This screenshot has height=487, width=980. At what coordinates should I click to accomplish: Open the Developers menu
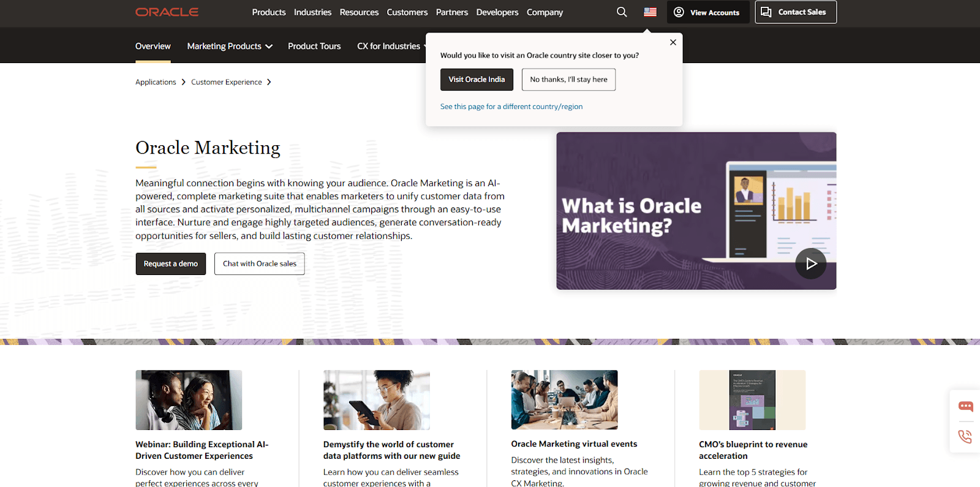pos(497,12)
